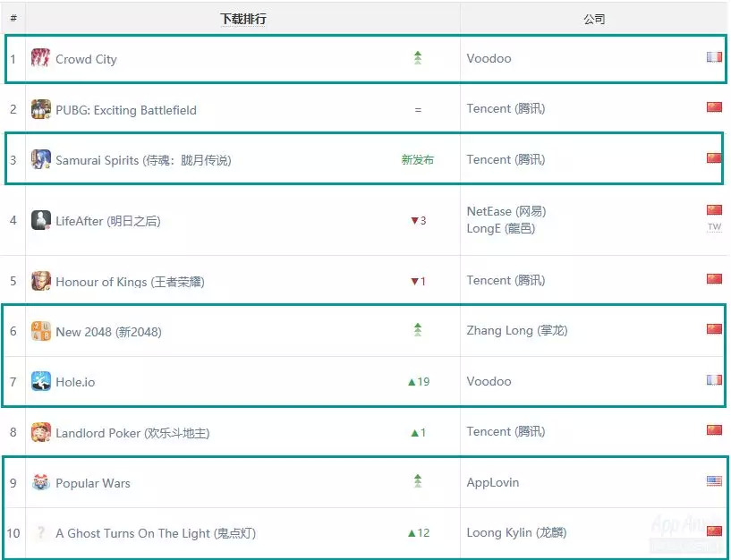Click the French flag beside Crowd City's Voodoo
Viewport: 731px width, 560px height.
pos(714,57)
